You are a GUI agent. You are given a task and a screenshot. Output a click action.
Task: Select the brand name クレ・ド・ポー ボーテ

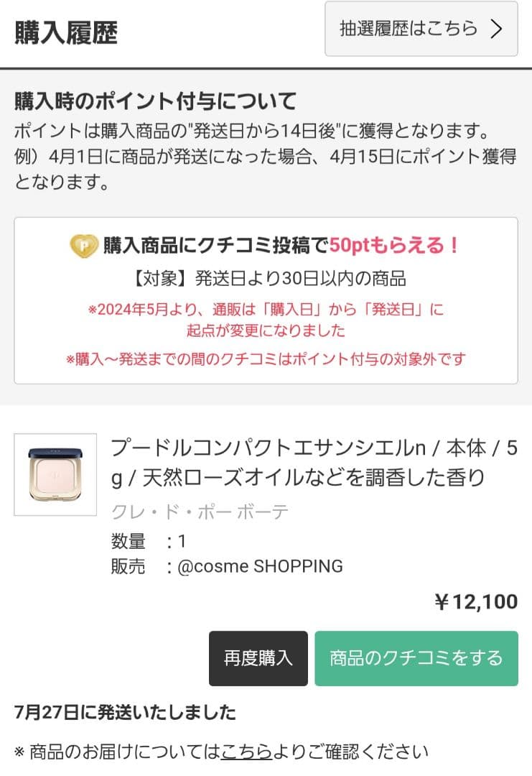point(200,512)
